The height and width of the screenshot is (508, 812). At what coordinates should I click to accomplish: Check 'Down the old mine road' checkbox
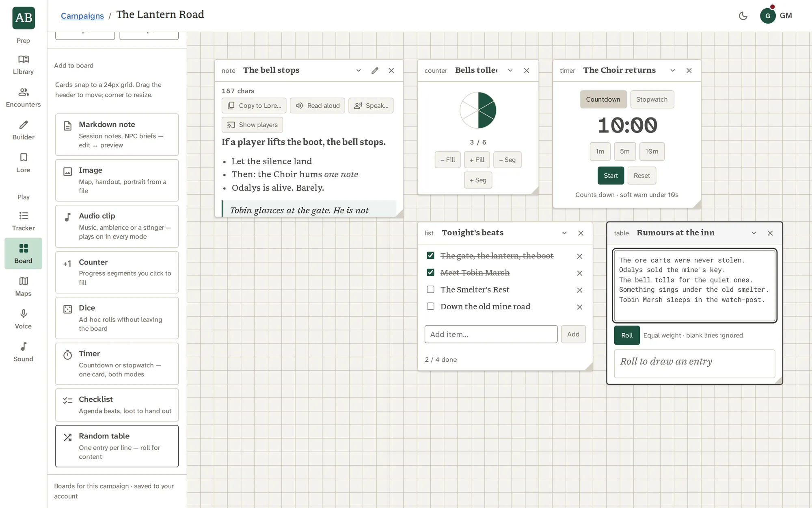tap(430, 306)
